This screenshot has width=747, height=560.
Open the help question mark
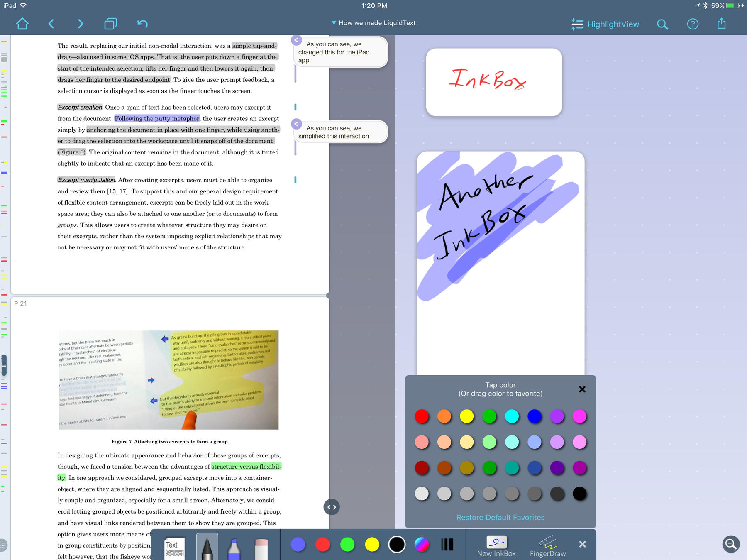click(x=693, y=24)
